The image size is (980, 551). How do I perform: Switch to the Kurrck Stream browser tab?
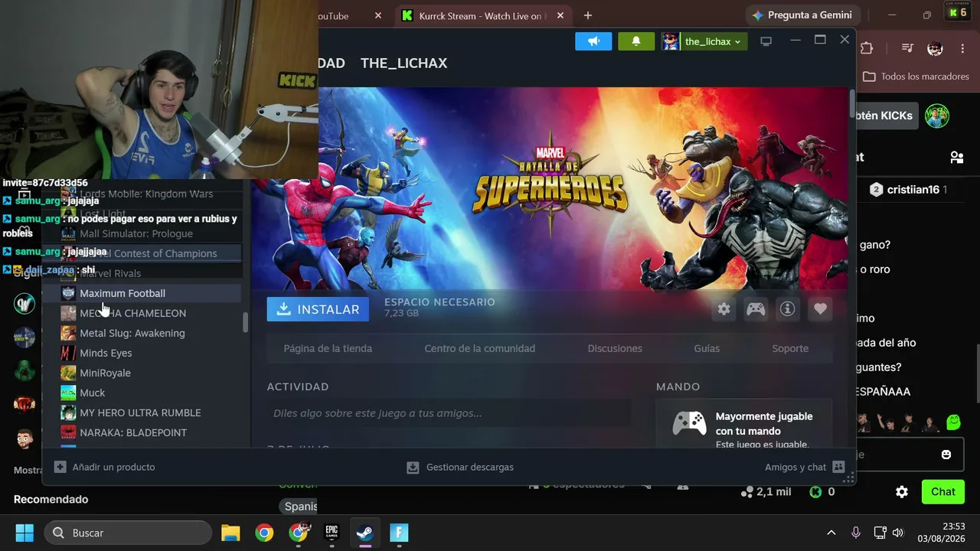click(482, 16)
